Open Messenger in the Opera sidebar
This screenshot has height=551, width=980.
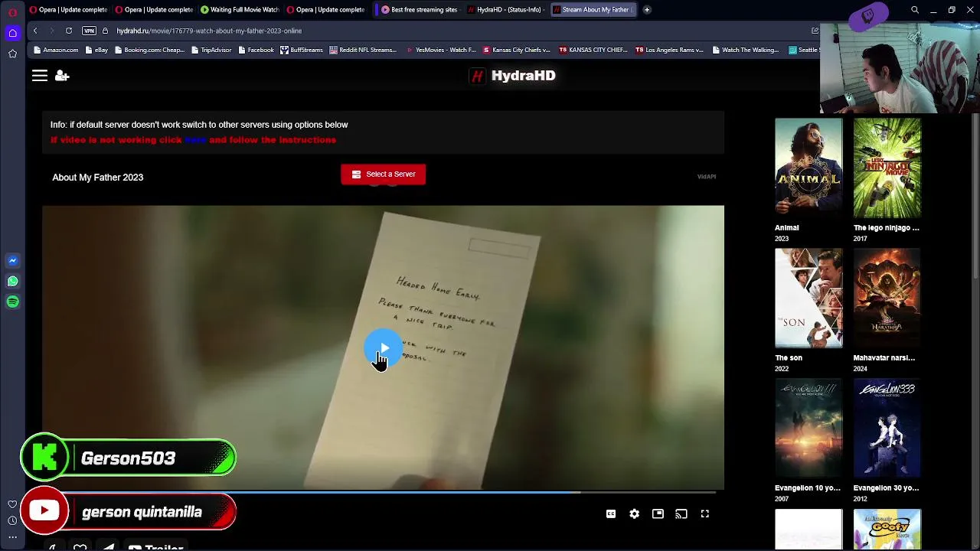pos(13,261)
